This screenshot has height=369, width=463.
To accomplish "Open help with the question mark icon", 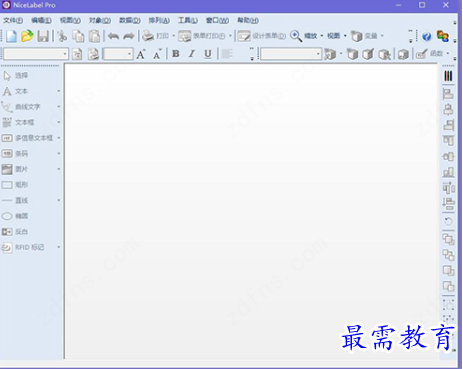I will 426,36.
